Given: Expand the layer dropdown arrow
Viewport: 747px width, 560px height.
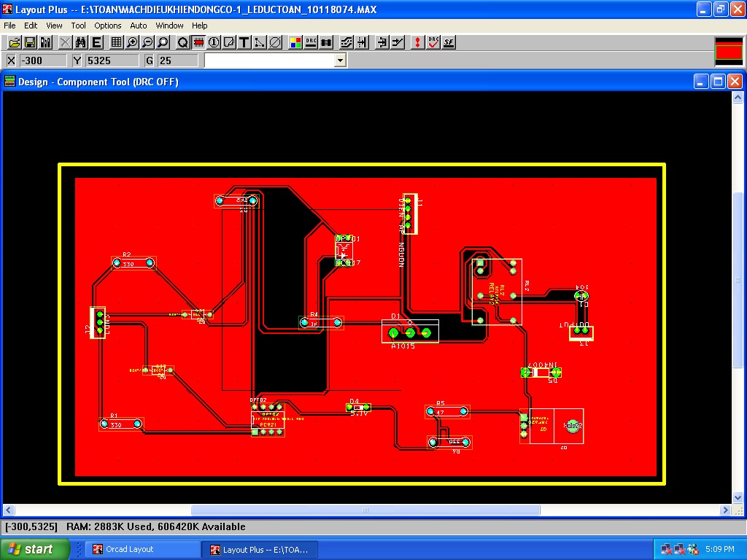Looking at the screenshot, I should (x=340, y=61).
